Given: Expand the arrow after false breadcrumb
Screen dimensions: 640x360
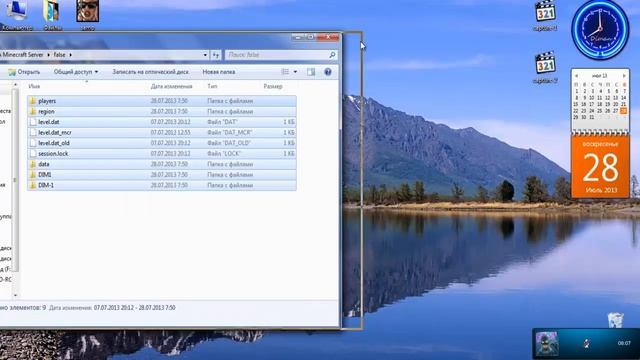Looking at the screenshot, I should pos(70,55).
